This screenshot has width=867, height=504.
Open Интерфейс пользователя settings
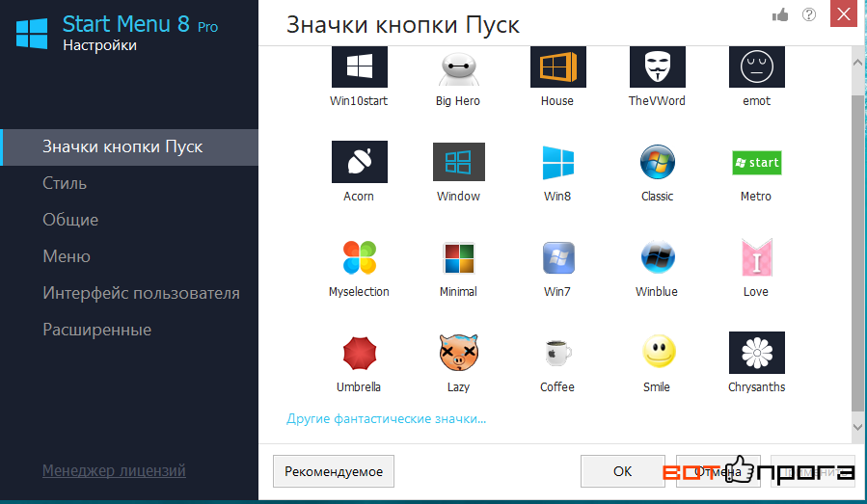[x=141, y=293]
